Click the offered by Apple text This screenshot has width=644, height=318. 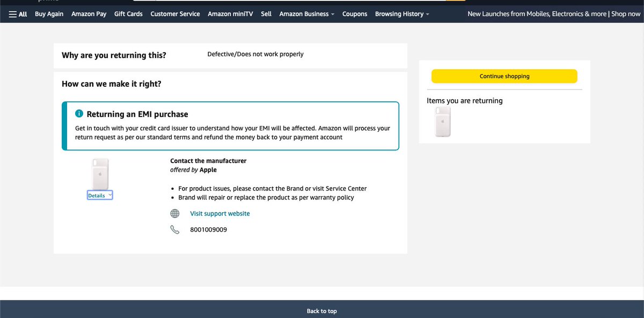pyautogui.click(x=193, y=170)
